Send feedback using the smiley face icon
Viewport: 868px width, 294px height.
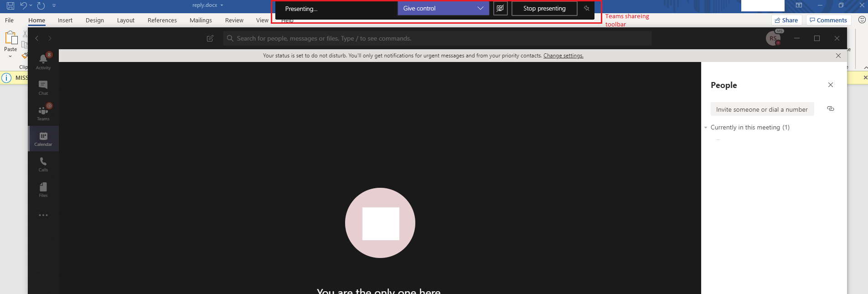(862, 20)
